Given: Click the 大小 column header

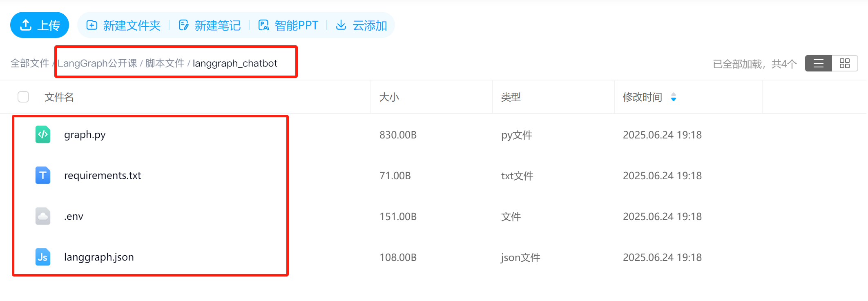Looking at the screenshot, I should click(x=389, y=97).
